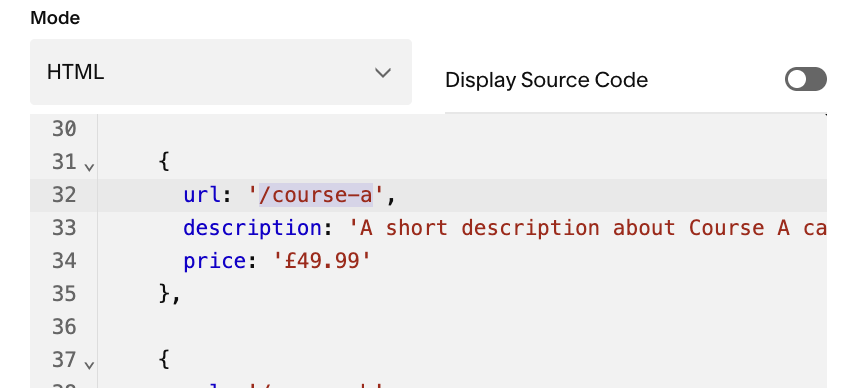Toggle the Display Source Code switch

coord(805,80)
